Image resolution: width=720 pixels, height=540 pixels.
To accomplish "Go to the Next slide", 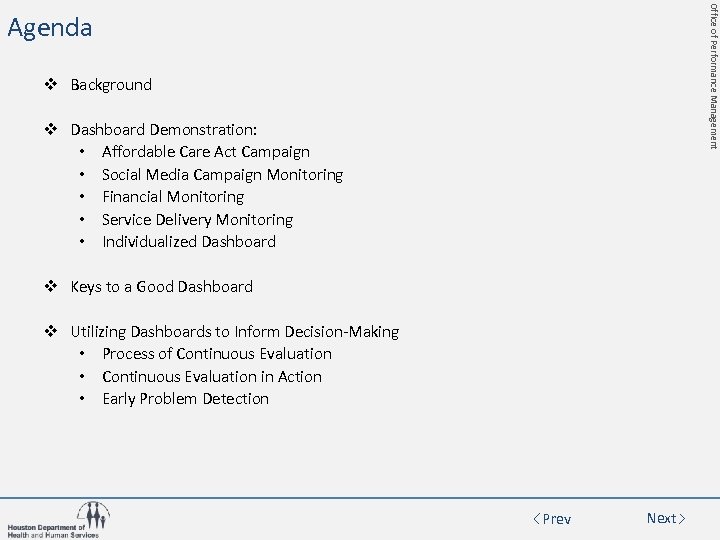I will (666, 518).
